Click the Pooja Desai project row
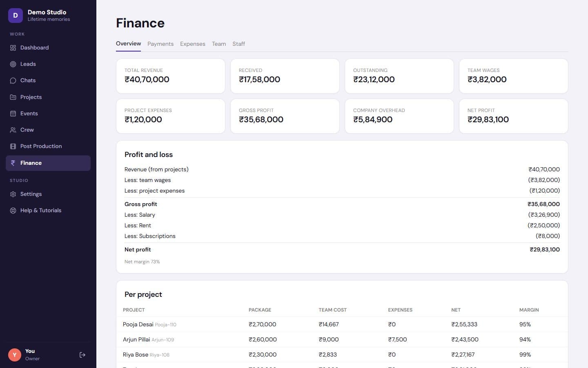This screenshot has height=368, width=588. click(x=342, y=324)
